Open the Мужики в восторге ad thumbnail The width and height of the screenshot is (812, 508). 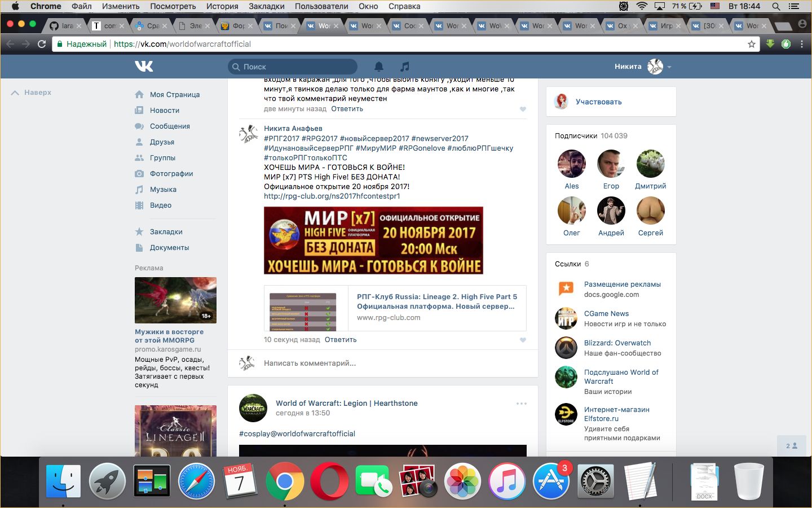pos(175,300)
